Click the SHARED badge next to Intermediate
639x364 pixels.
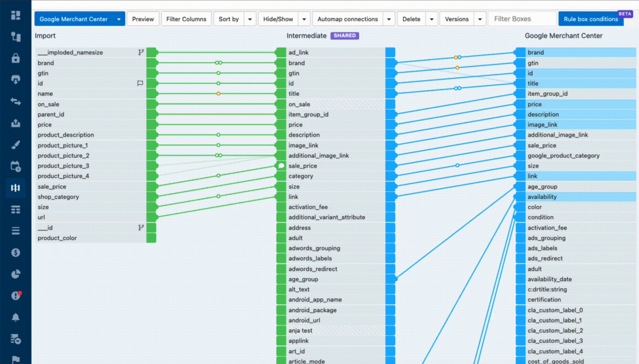(x=345, y=36)
